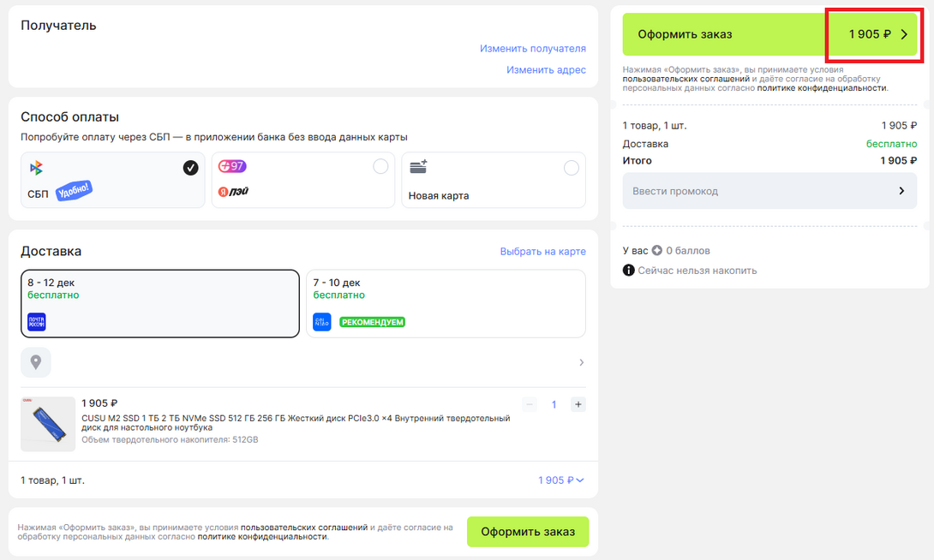Click the Yandex Pay logo

click(233, 192)
